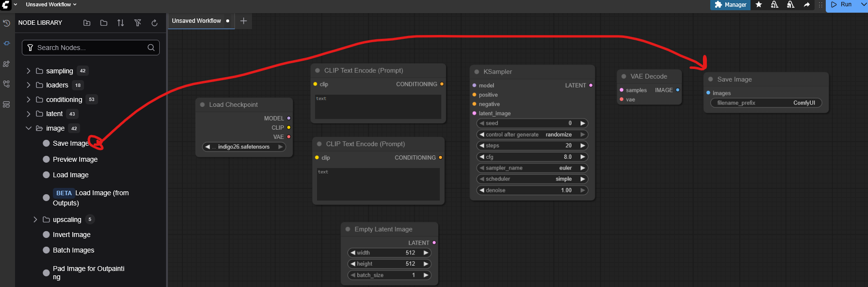Increase the steps value with right arrow

[583, 146]
